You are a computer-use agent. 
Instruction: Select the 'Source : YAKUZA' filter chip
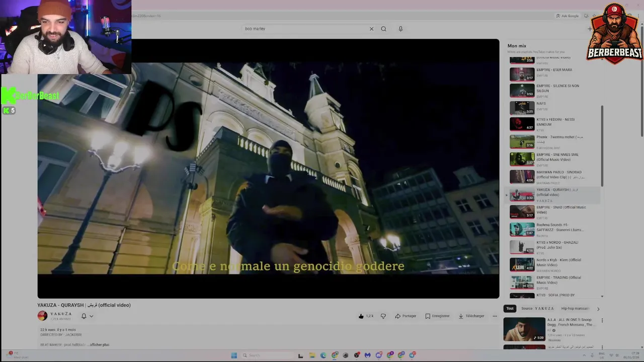pyautogui.click(x=537, y=308)
